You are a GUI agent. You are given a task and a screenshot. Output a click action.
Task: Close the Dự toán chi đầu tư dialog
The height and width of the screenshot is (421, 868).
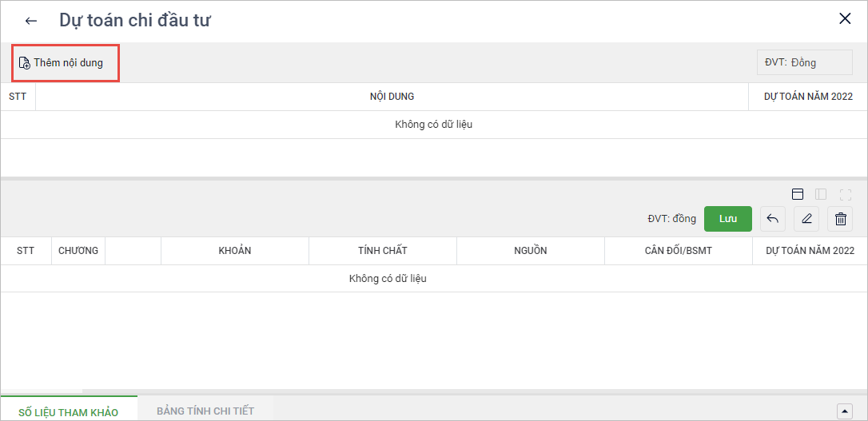(x=845, y=19)
